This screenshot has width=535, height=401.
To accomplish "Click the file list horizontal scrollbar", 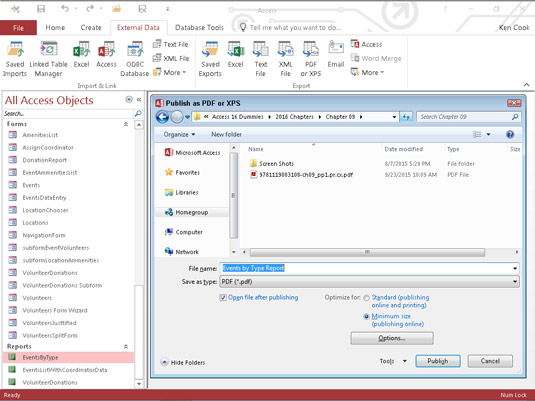I will (x=367, y=252).
